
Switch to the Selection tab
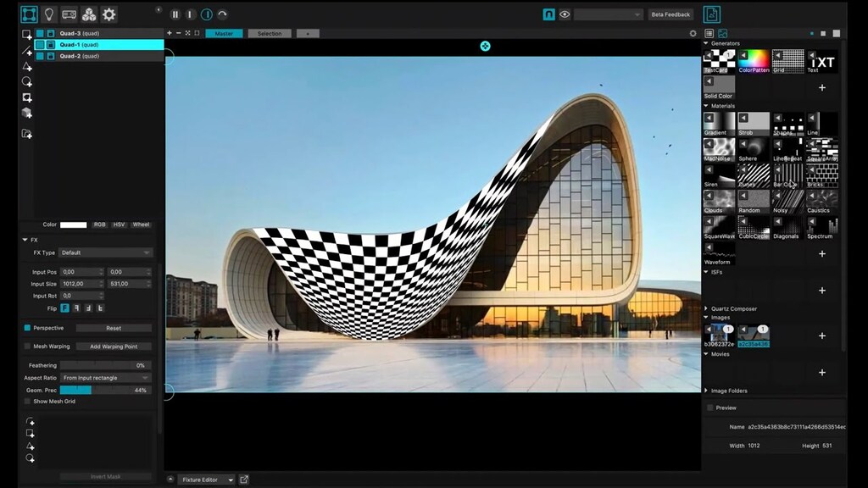pyautogui.click(x=270, y=33)
